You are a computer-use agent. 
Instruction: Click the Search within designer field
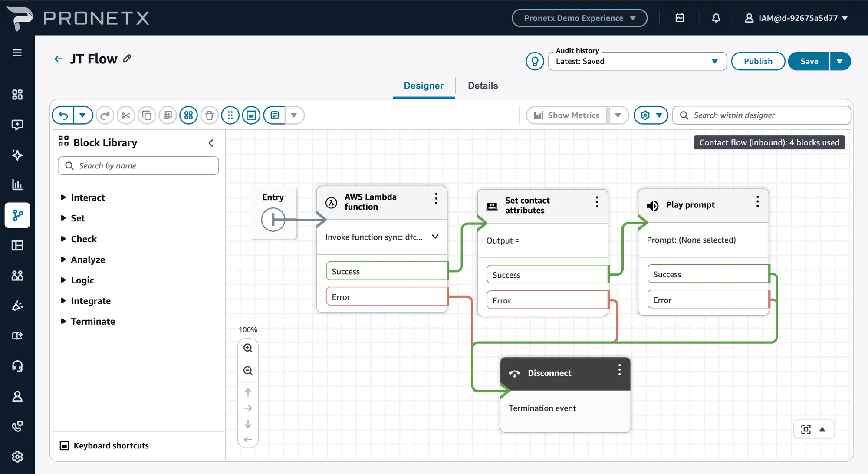pos(761,115)
